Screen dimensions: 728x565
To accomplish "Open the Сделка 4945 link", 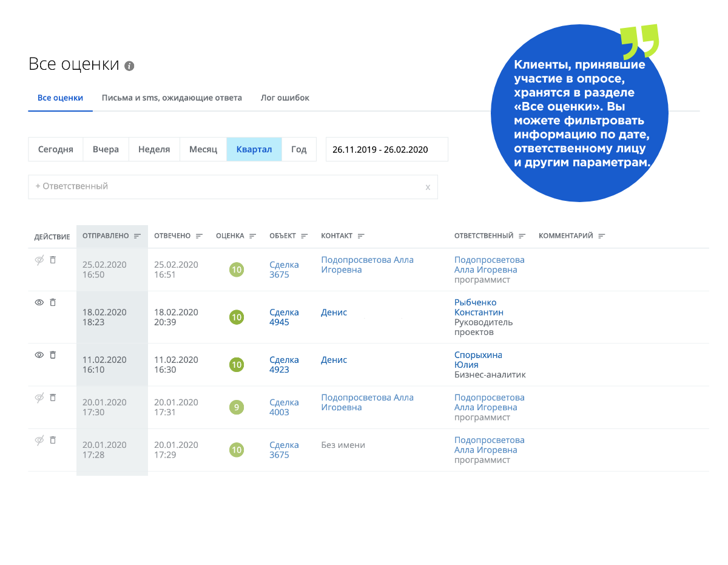I will coord(284,317).
